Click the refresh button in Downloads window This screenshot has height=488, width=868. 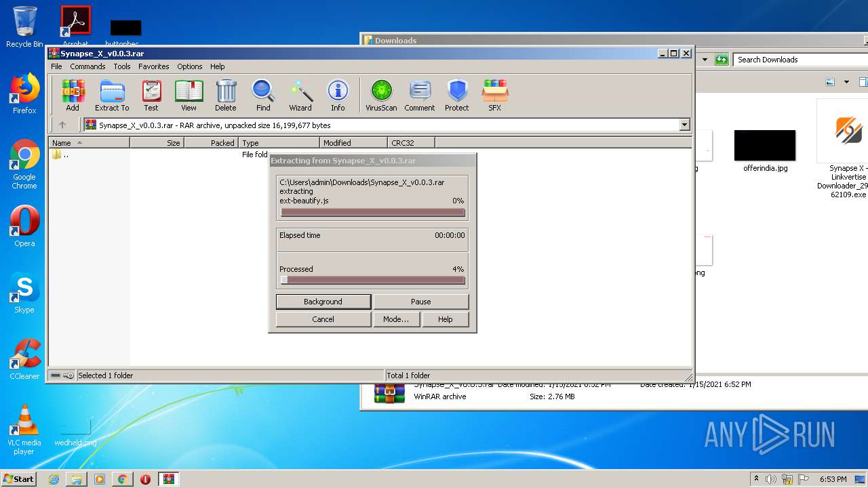tap(722, 60)
